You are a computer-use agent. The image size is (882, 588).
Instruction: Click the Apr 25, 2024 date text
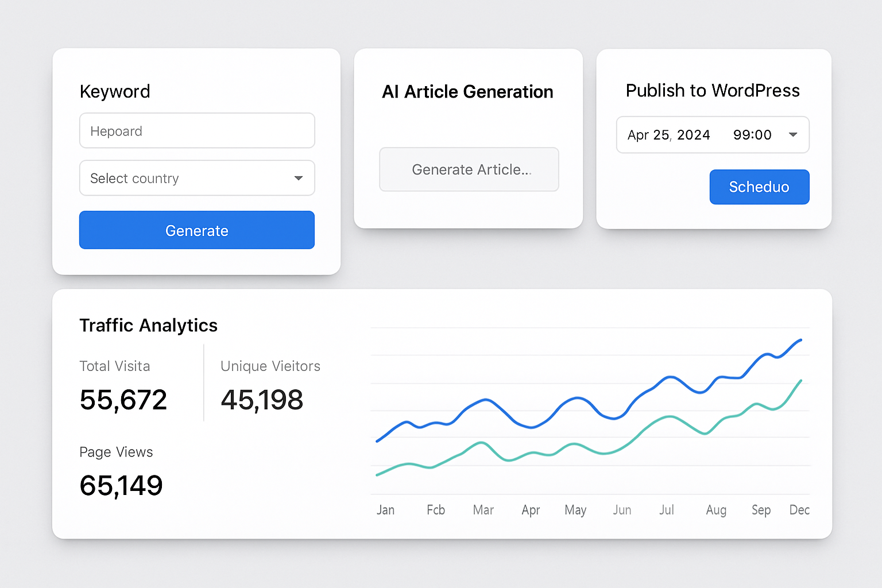[x=669, y=135]
